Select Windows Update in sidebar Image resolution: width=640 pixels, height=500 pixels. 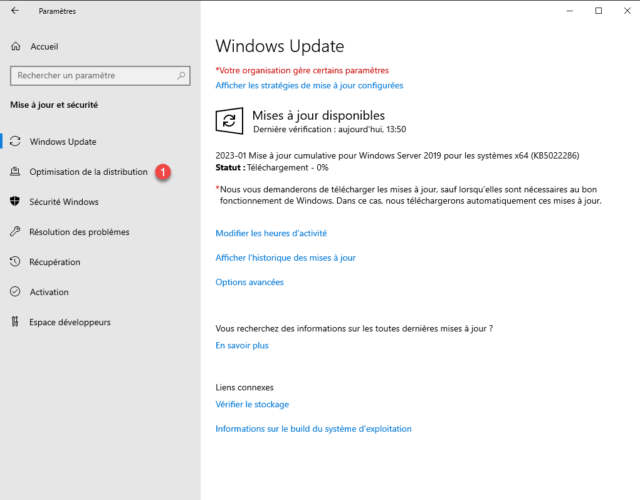(63, 142)
